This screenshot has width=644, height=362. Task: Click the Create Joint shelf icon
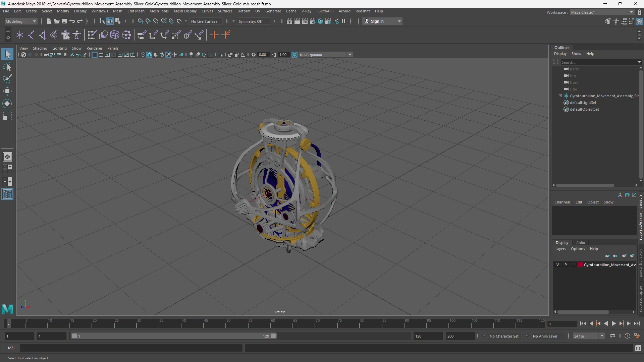coord(31,35)
